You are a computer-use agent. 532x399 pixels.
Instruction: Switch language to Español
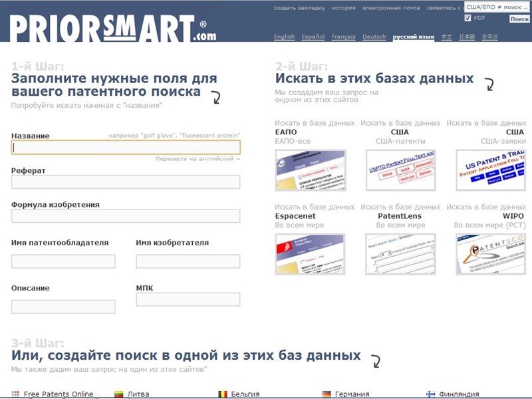tap(313, 37)
